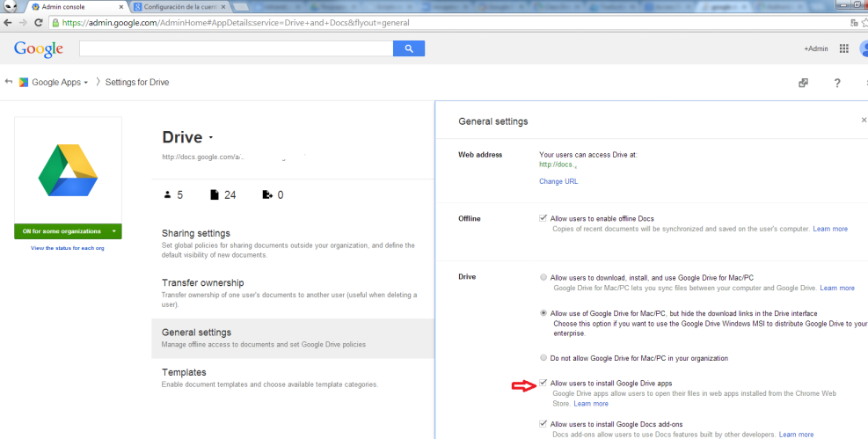Viewport: 868px width, 439px height.
Task: Toggle Allow users to install Google Drive apps
Action: click(x=543, y=383)
